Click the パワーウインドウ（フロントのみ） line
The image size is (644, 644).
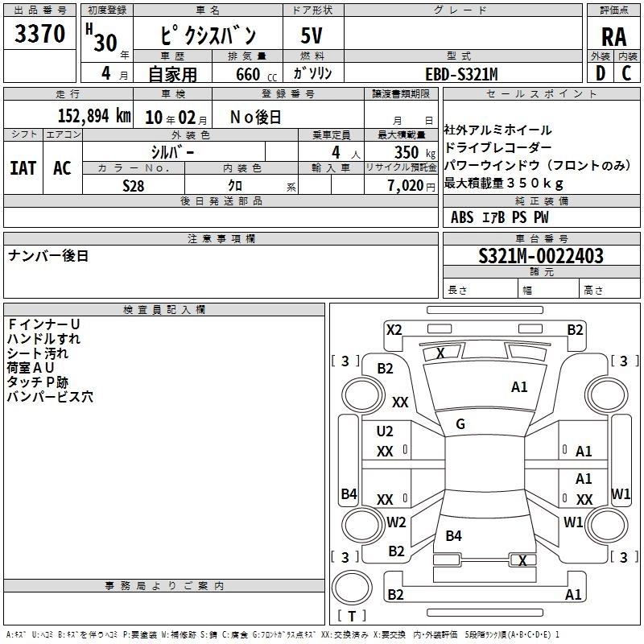(537, 165)
